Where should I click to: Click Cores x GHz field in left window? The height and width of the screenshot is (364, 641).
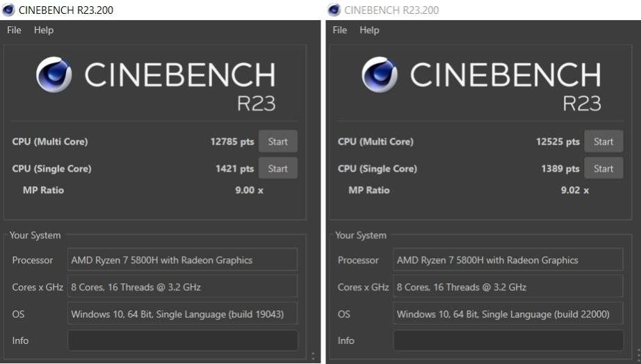182,287
